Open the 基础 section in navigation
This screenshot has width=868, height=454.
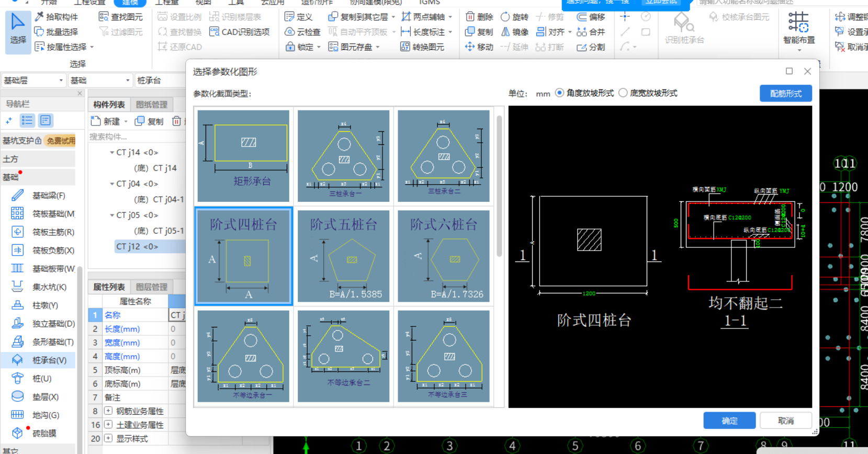pyautogui.click(x=38, y=177)
